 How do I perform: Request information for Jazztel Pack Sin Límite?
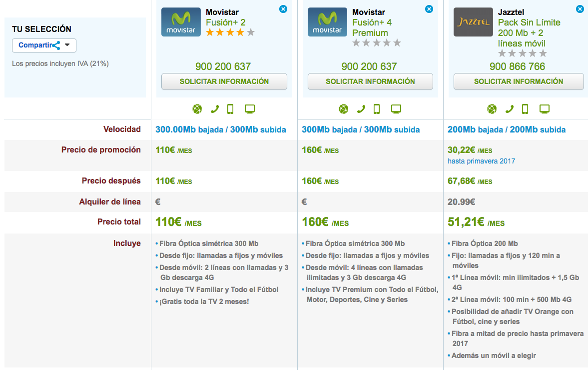point(519,81)
